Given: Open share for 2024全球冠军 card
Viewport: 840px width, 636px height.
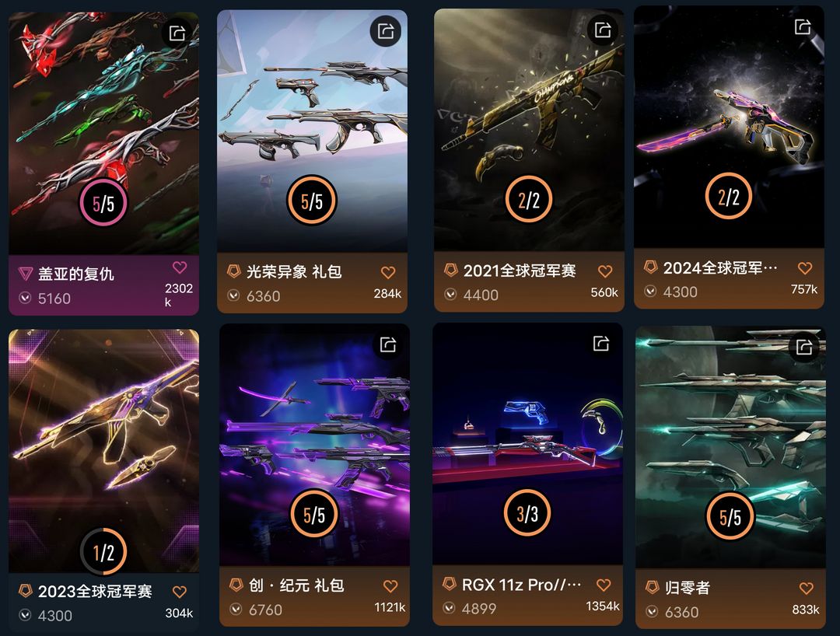Looking at the screenshot, I should click(803, 26).
